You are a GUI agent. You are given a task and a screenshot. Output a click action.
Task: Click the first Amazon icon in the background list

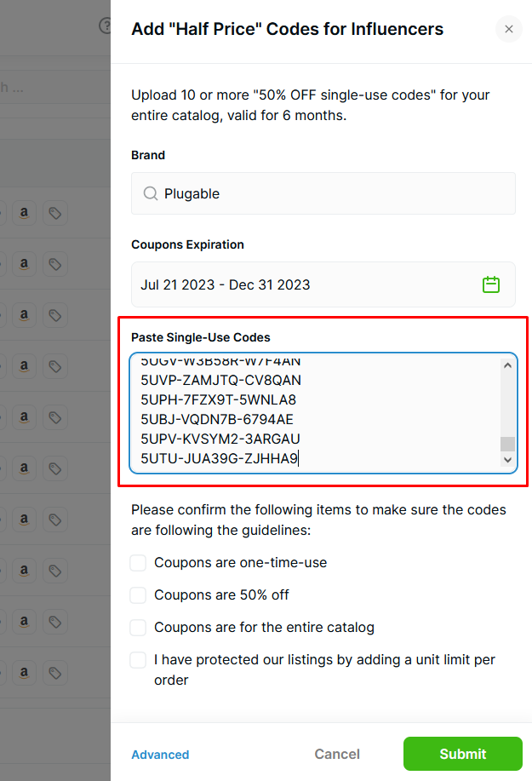point(24,213)
